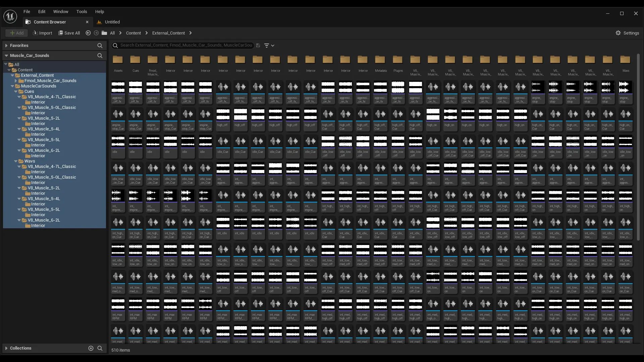
Task: Click the add collection plus icon
Action: coord(91,348)
